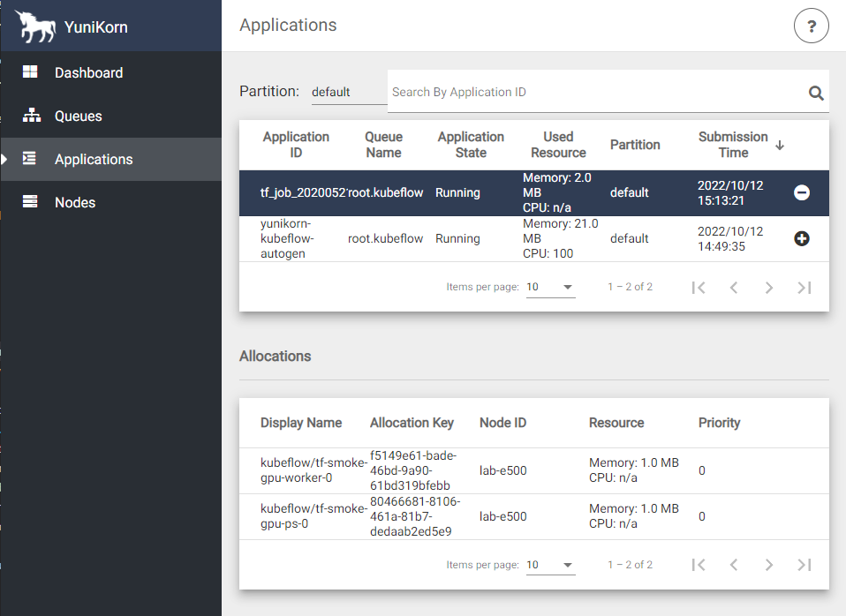Click the Search By Application ID field
This screenshot has width=846, height=616.
[592, 92]
